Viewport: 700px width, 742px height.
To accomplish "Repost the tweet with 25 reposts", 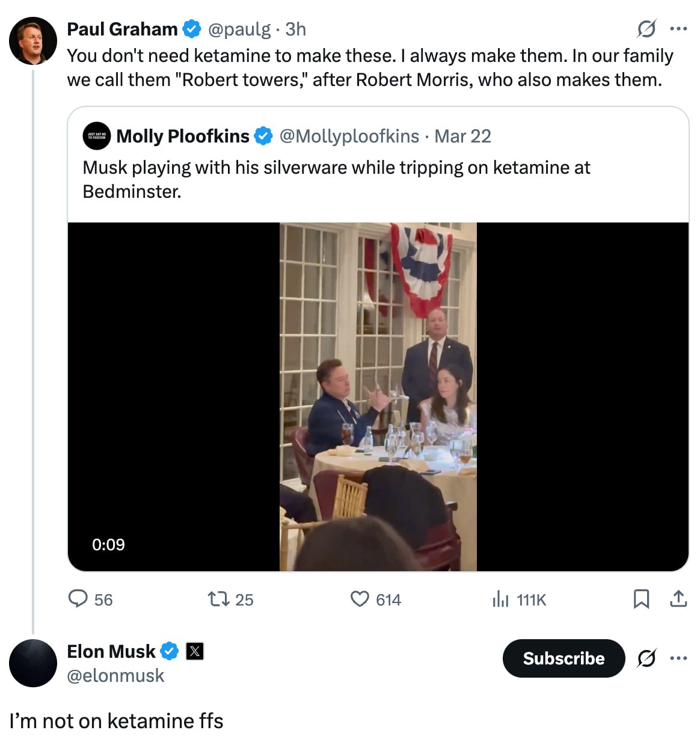I will coord(218,599).
